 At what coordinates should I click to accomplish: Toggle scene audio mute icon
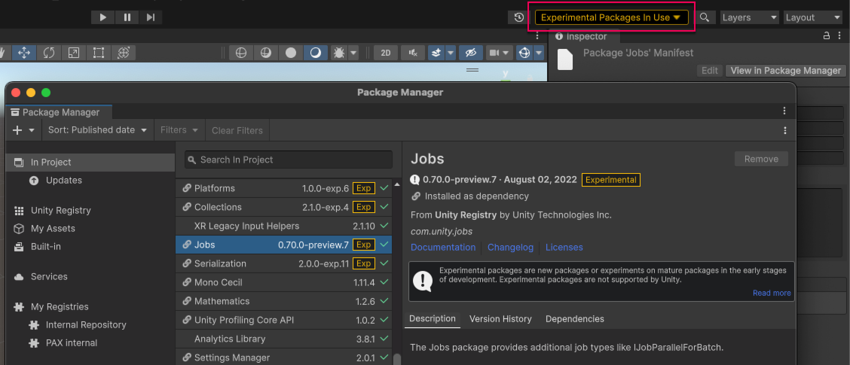(413, 53)
